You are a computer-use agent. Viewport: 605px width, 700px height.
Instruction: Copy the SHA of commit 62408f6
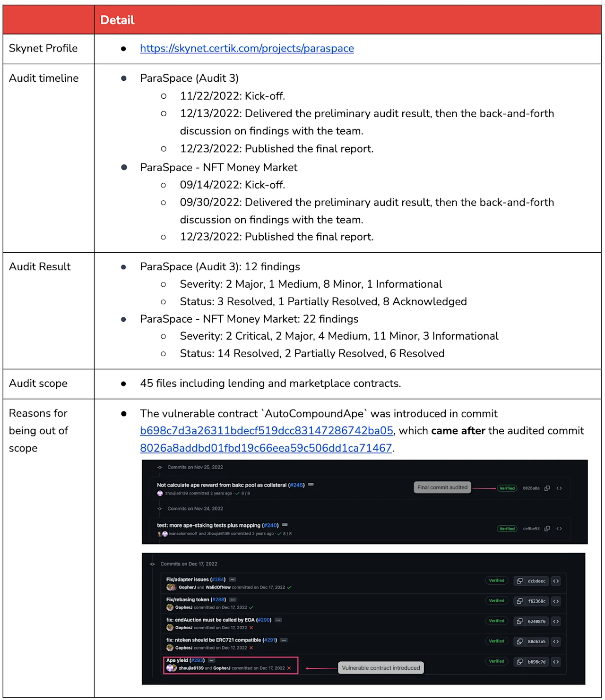coord(519,622)
